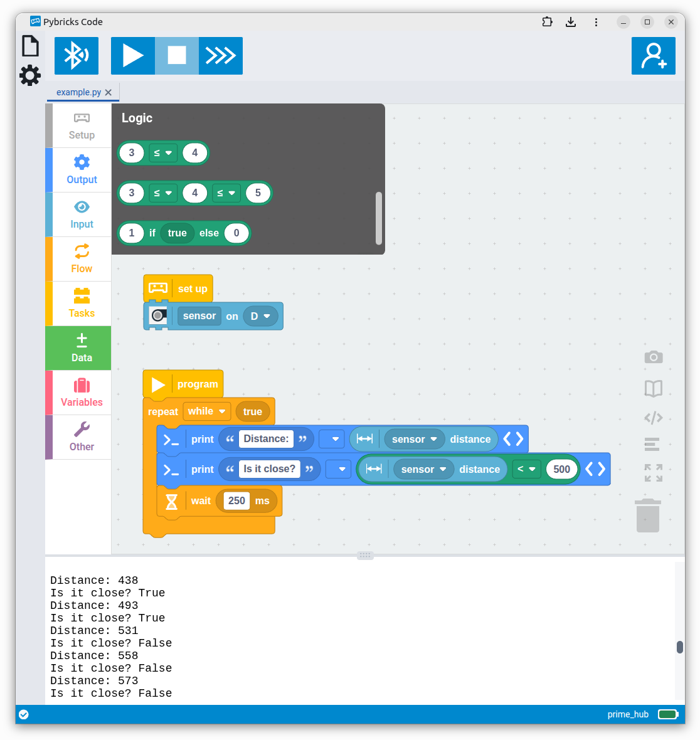Open the files panel icon

coord(30,46)
